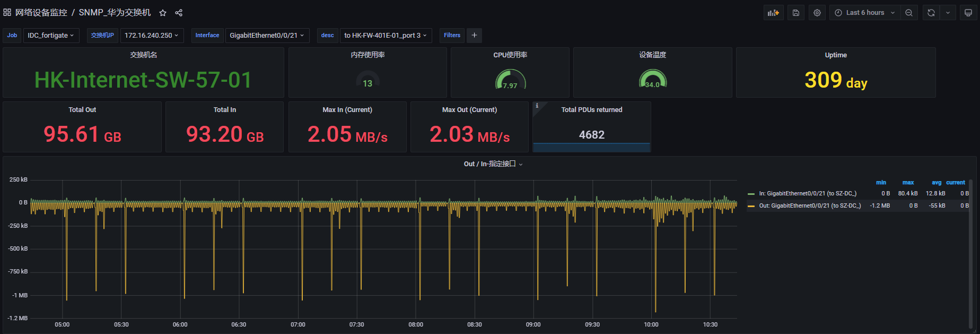This screenshot has width=980, height=334.
Task: Click the 2.05 MB/s max in value
Action: click(347, 134)
